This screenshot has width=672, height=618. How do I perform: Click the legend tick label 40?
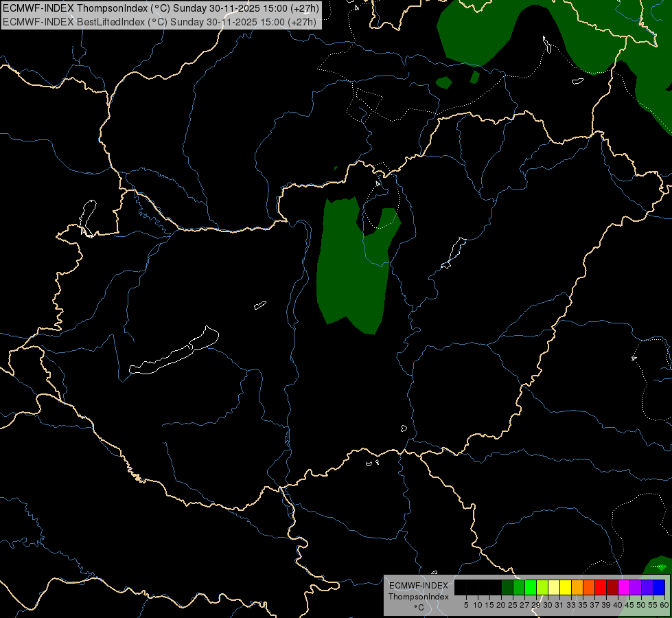coord(618,605)
